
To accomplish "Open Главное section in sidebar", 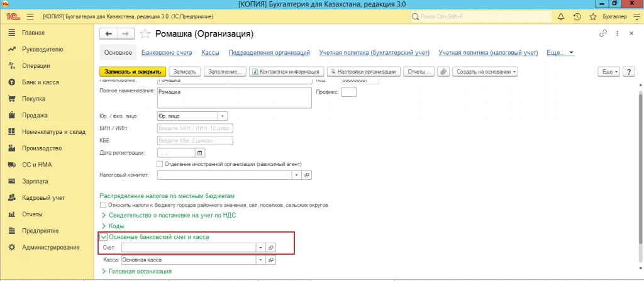I will click(34, 33).
